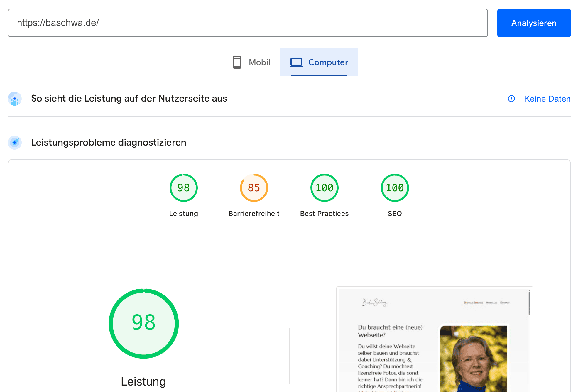Focus the URL input field
Screen dimensions: 578x392
coord(247,23)
